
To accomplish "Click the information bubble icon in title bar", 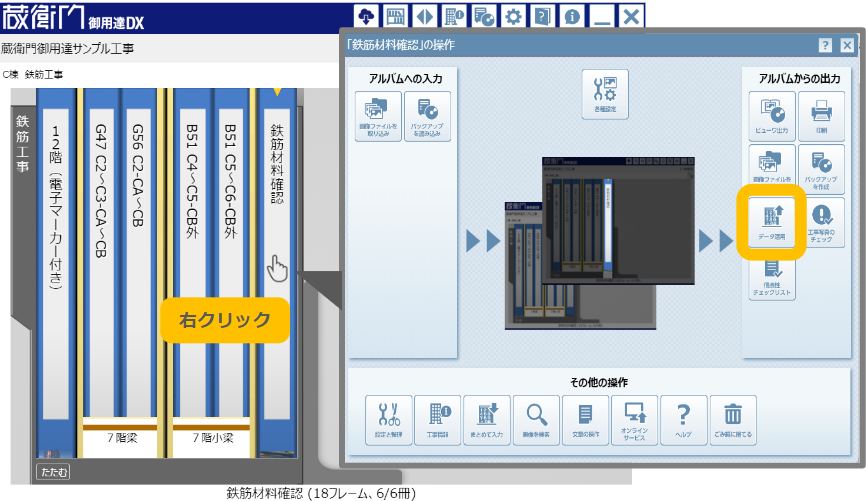I will [x=572, y=16].
